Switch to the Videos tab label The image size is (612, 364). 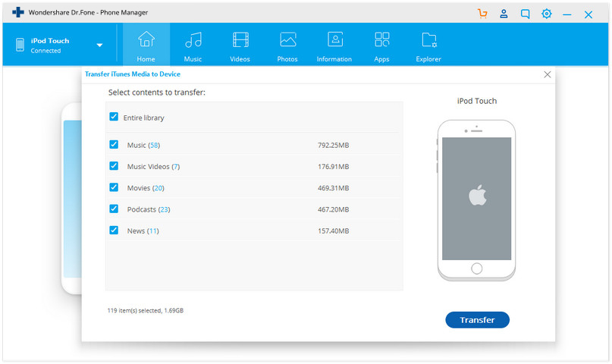240,59
